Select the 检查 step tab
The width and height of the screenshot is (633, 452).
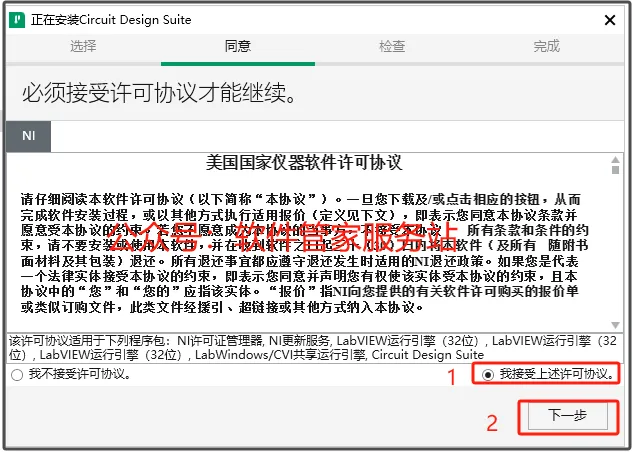point(392,46)
